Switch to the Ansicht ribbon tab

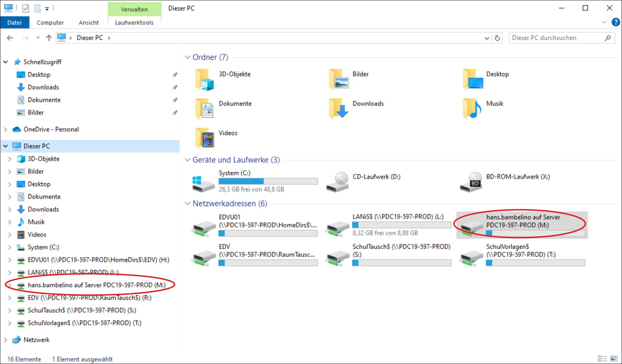pos(89,22)
